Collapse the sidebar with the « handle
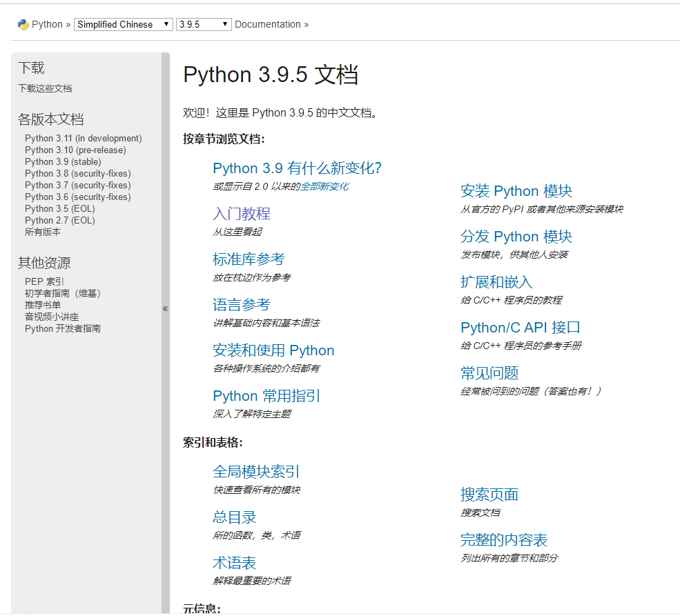680x616 pixels. coord(165,308)
